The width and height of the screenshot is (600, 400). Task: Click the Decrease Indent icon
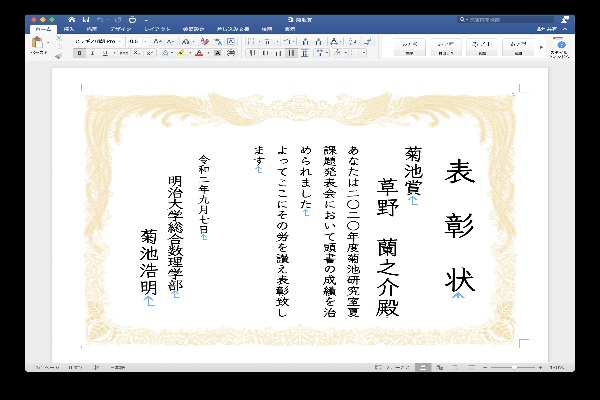coord(305,41)
